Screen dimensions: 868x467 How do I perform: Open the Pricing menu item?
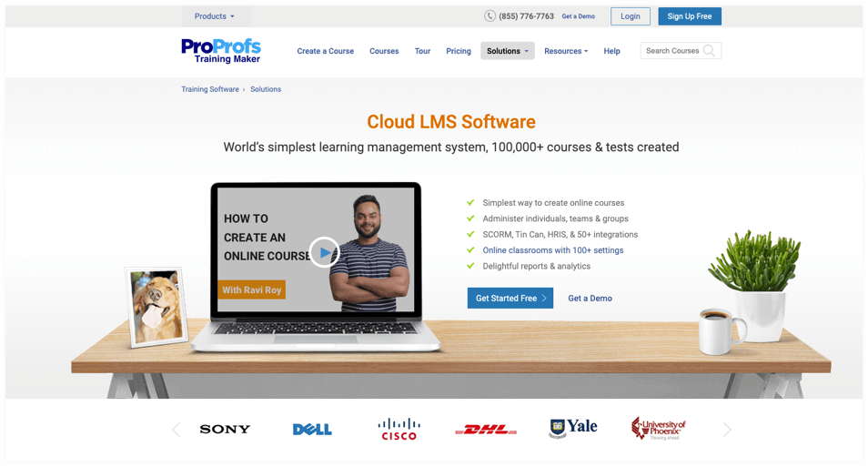pos(459,51)
